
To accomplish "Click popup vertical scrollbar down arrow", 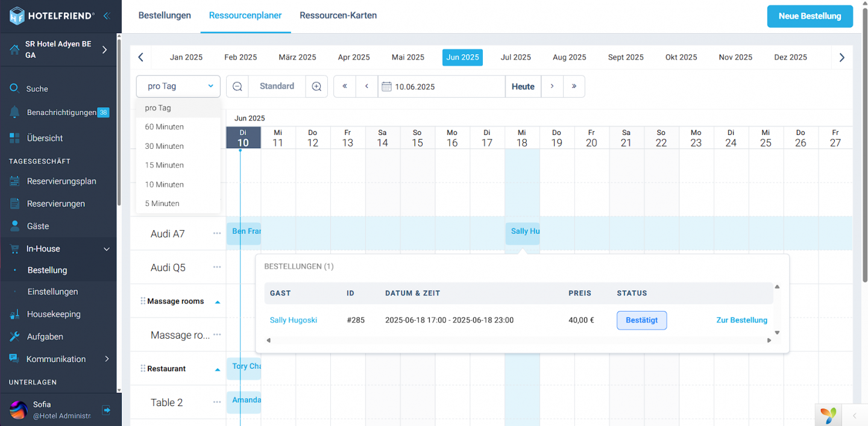I will (777, 333).
